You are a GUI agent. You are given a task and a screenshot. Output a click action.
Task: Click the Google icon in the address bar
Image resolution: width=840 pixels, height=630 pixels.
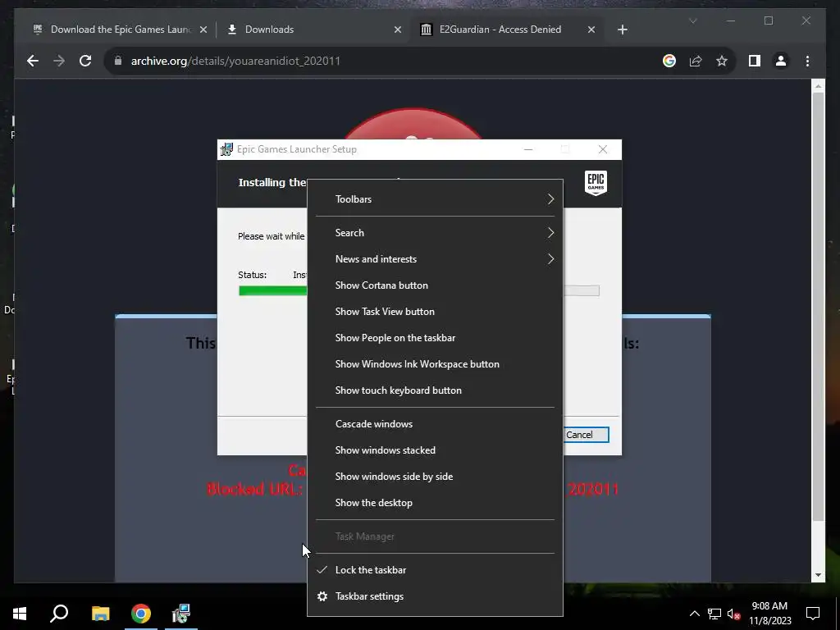pyautogui.click(x=669, y=61)
